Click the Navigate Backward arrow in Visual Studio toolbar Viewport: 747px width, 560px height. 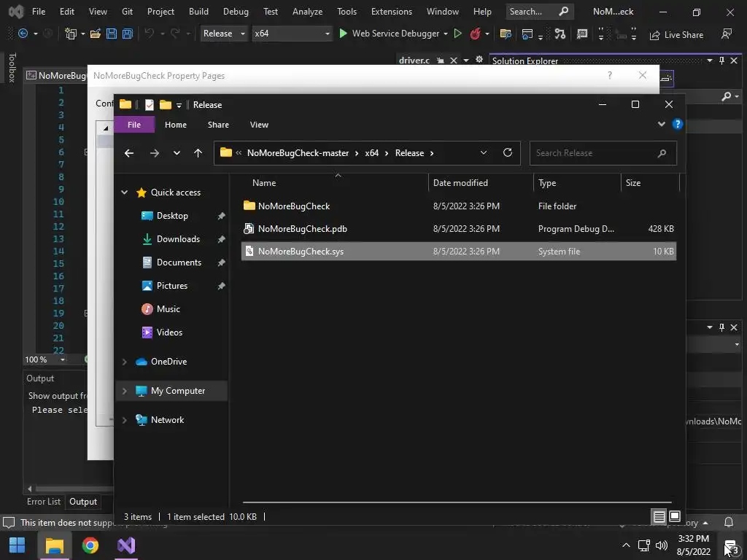click(x=23, y=34)
